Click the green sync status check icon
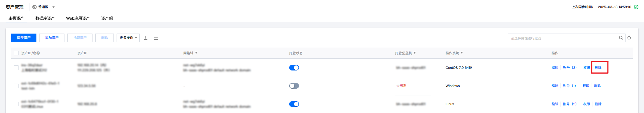This screenshot has width=644, height=113. (636, 7)
